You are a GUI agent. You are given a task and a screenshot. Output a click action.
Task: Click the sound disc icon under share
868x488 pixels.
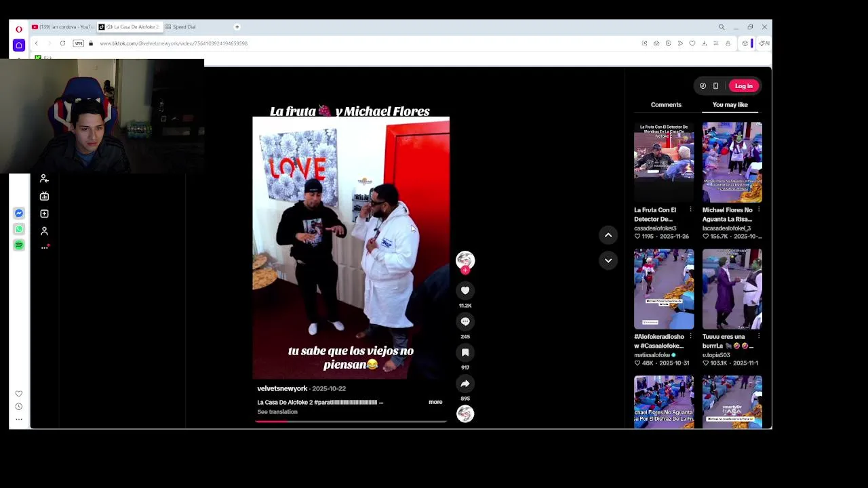click(465, 413)
